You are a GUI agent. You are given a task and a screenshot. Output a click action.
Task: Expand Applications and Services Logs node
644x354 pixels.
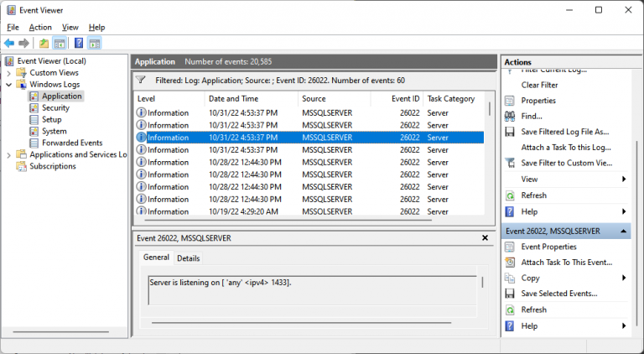click(8, 155)
